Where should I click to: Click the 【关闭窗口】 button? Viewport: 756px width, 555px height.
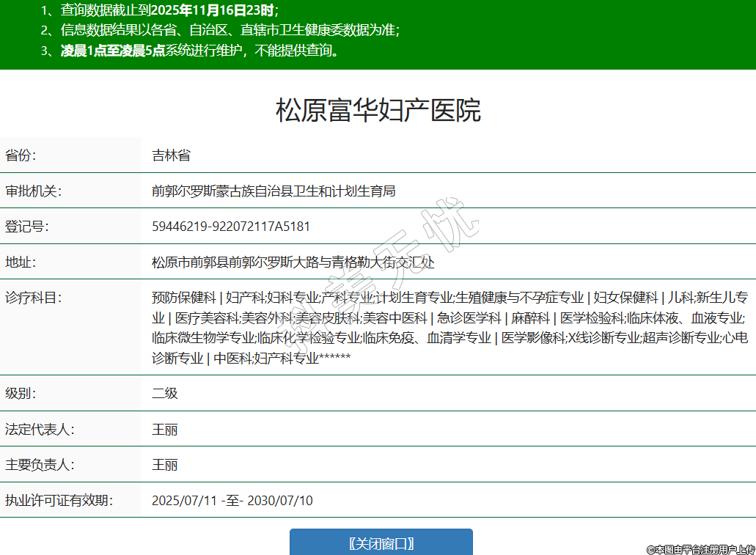pyautogui.click(x=381, y=543)
